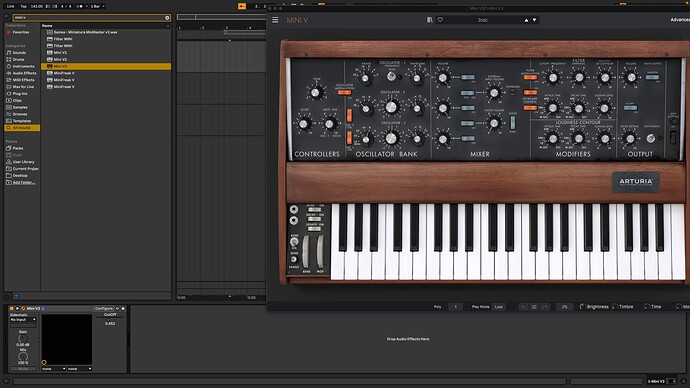Click the Configure button on Mini V3

click(104, 308)
